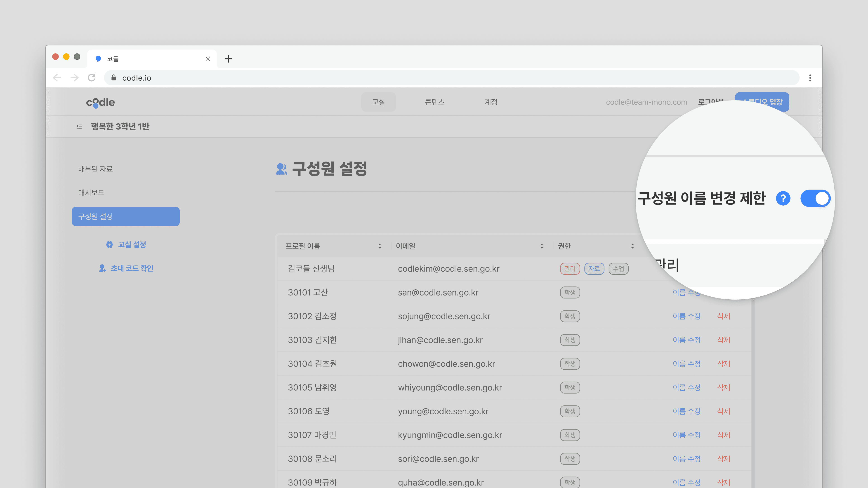Screen dimensions: 868x488
Task: Click the 구성원 설정 heading icon
Action: tap(281, 169)
